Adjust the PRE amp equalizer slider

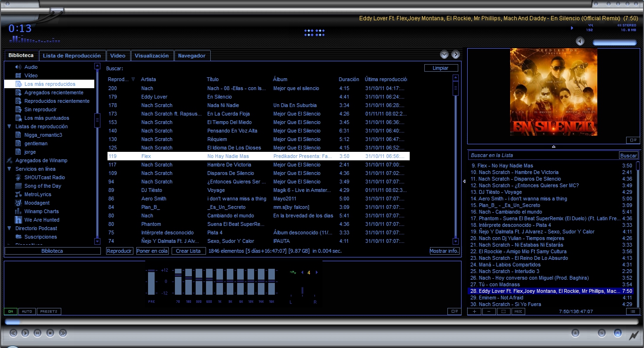click(x=151, y=282)
